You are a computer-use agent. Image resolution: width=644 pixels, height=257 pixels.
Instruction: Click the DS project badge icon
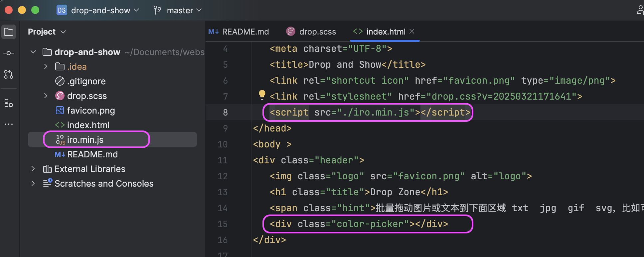point(62,10)
